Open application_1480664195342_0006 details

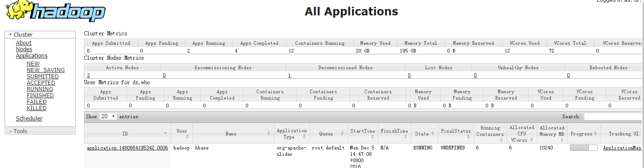tap(127, 148)
